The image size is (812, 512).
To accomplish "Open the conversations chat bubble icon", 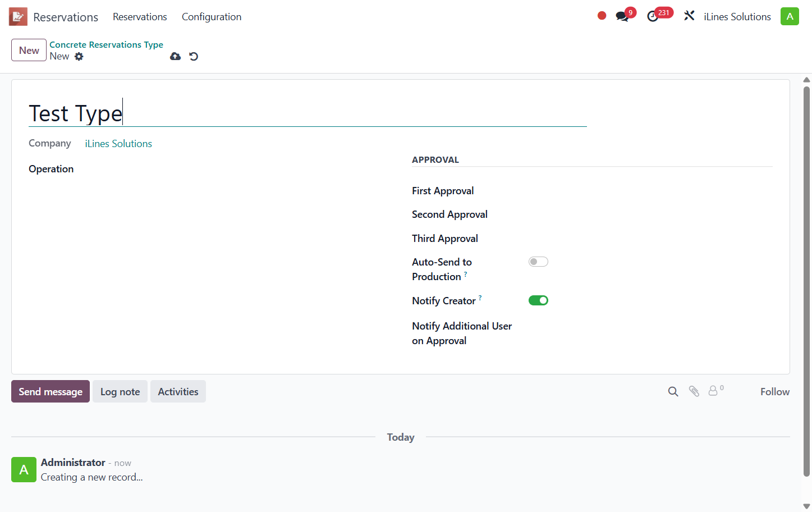I will pos(622,16).
